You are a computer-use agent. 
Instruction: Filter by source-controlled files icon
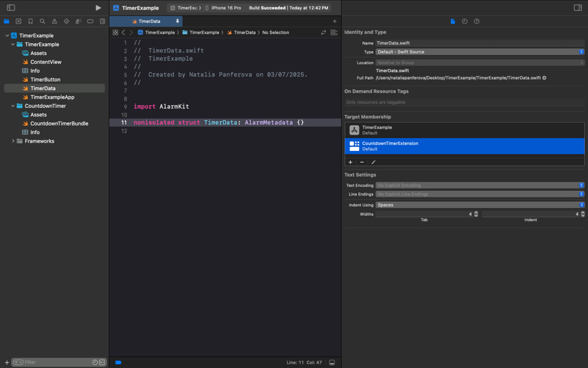102,362
